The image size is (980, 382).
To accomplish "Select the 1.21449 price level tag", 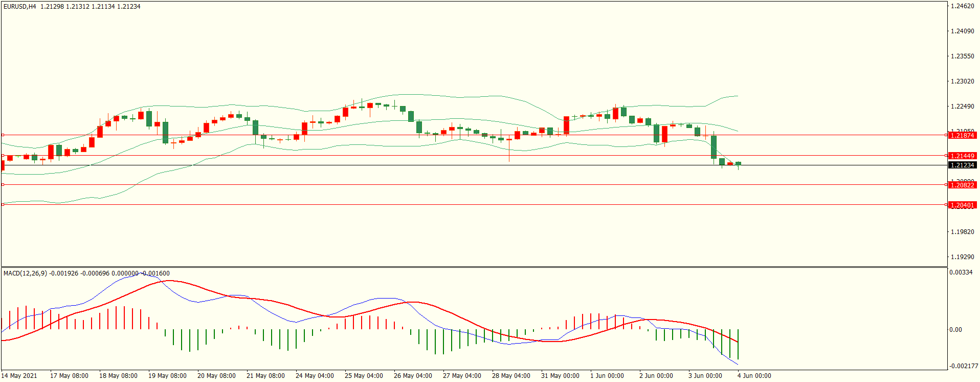I will (962, 156).
